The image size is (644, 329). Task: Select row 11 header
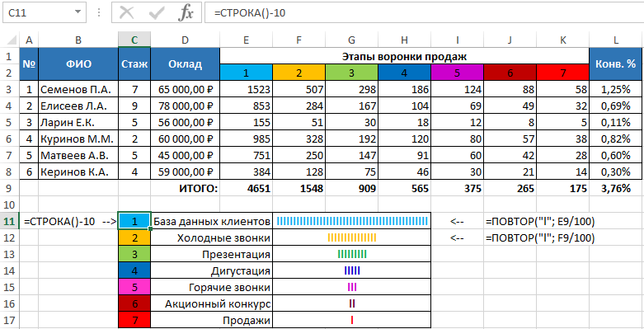pyautogui.click(x=9, y=221)
